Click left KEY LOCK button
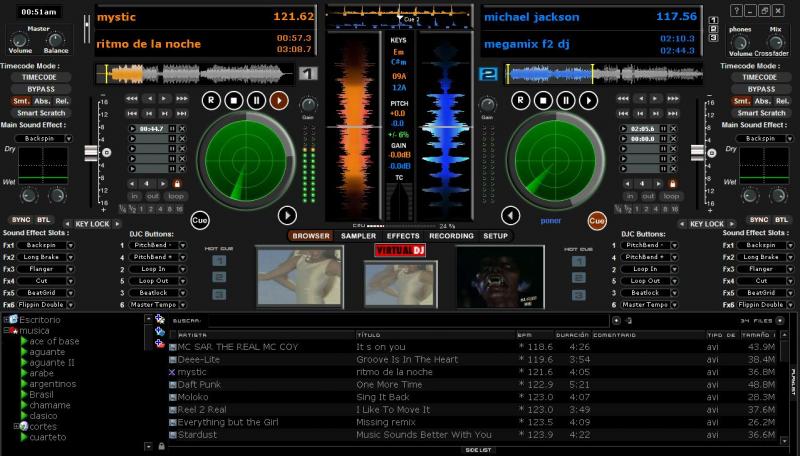This screenshot has height=456, width=800. 92,224
